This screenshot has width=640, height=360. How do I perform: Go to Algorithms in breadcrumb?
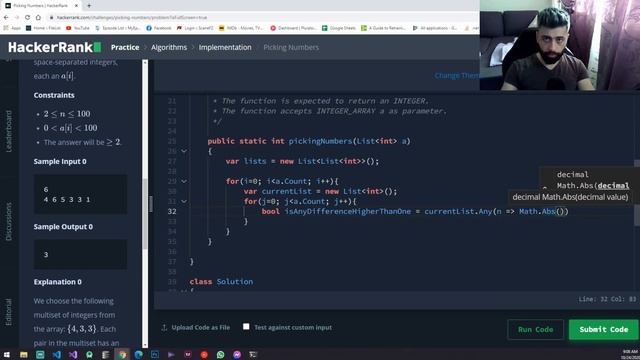pyautogui.click(x=169, y=47)
